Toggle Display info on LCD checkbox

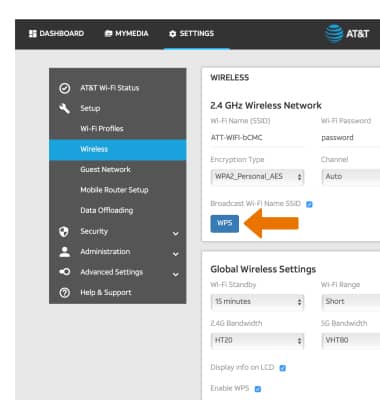pos(282,368)
